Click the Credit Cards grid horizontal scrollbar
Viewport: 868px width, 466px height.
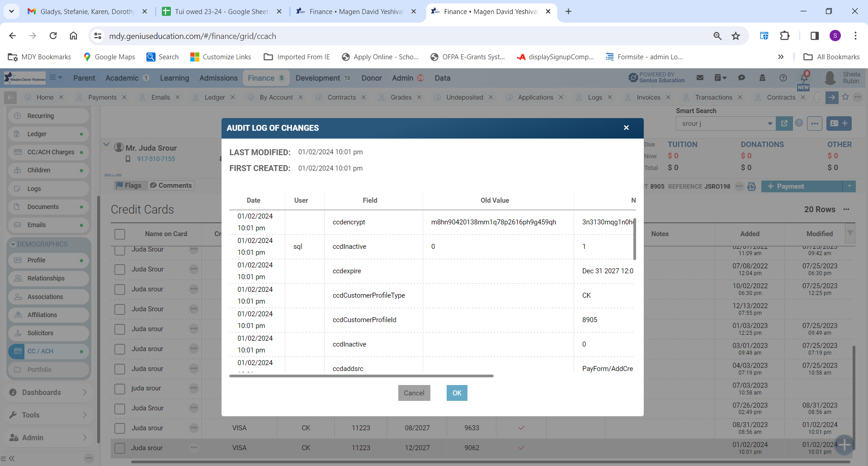[x=491, y=462]
